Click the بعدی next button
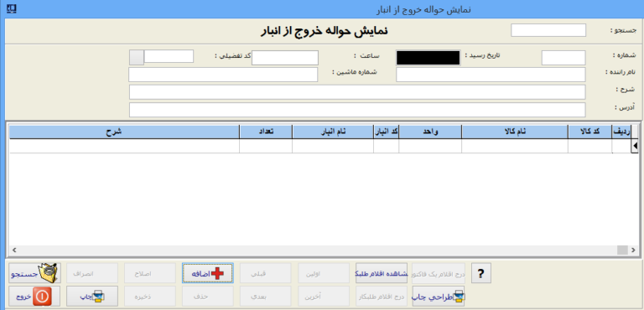The width and height of the screenshot is (644, 310). (265, 296)
